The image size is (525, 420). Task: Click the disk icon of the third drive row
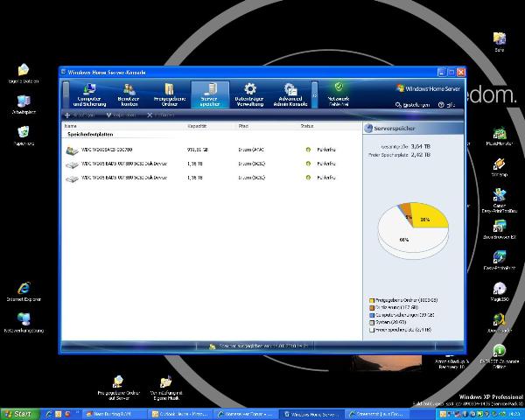pos(72,178)
